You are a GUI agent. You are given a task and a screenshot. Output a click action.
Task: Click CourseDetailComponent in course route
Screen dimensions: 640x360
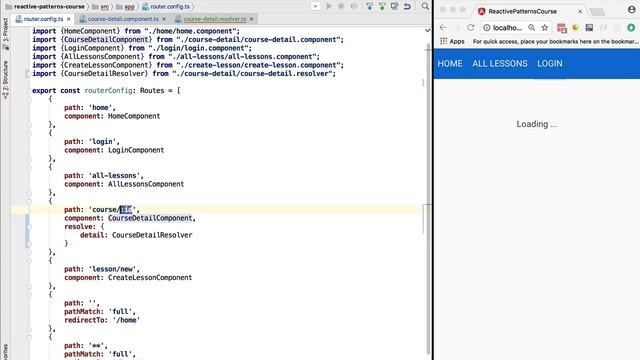click(x=150, y=218)
